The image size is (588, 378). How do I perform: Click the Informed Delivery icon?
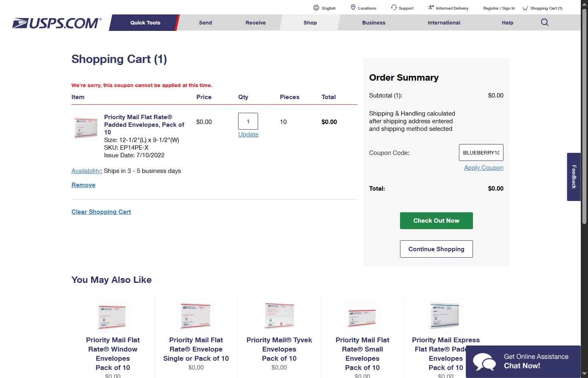[431, 8]
